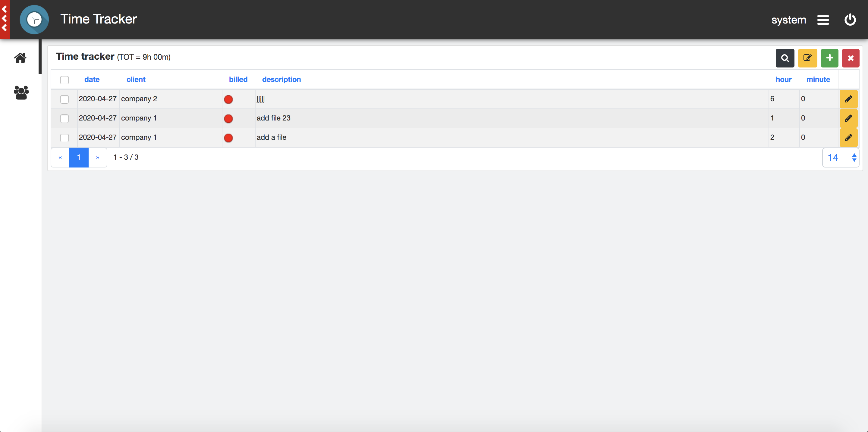Collapse the red sidebar chevron strip
The width and height of the screenshot is (868, 432).
click(x=5, y=19)
